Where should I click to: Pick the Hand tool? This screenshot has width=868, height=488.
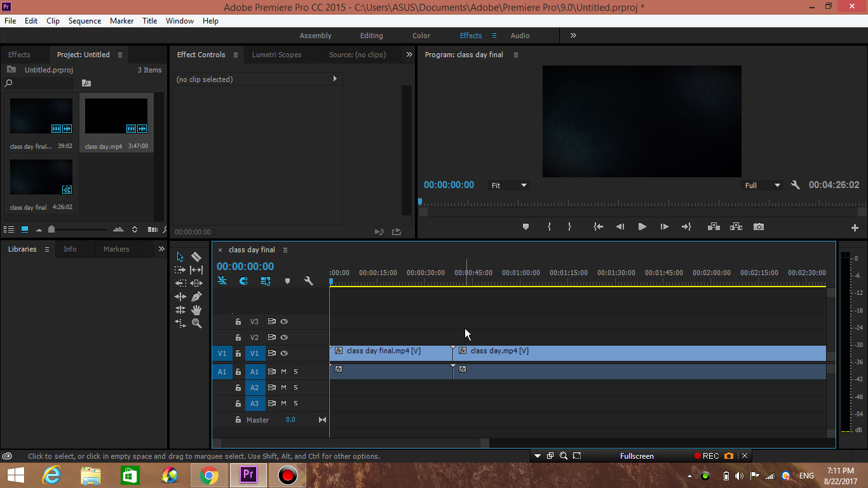tap(196, 310)
